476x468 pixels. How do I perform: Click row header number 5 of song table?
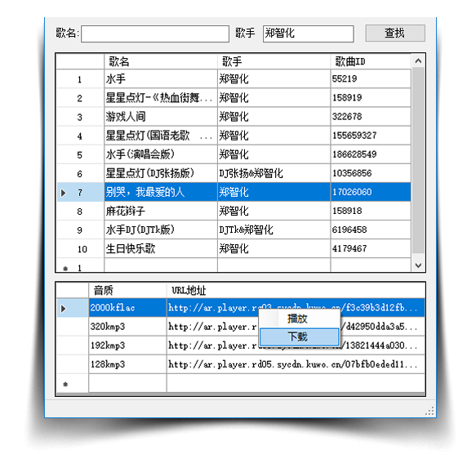click(80, 154)
